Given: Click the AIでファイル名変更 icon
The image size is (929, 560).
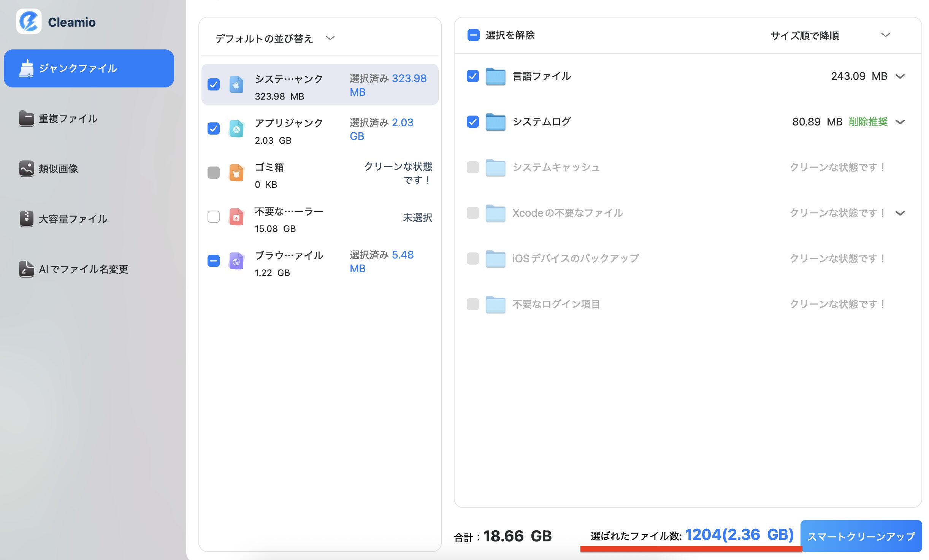Looking at the screenshot, I should point(26,269).
